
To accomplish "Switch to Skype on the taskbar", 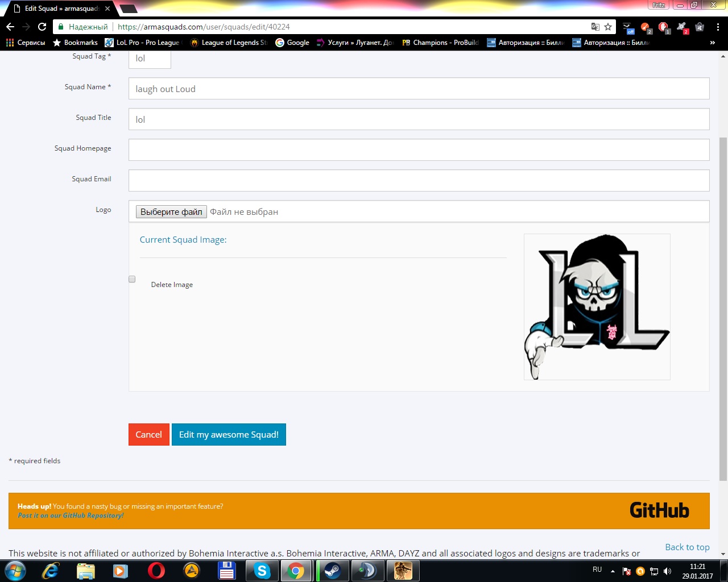I will [262, 571].
